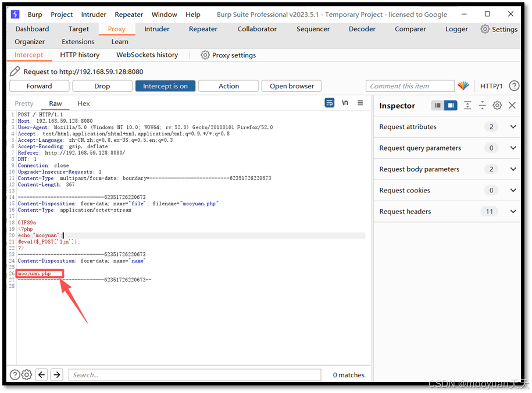The height and width of the screenshot is (393, 532).
Task: Open the message editor hamburger menu
Action: pos(360,102)
